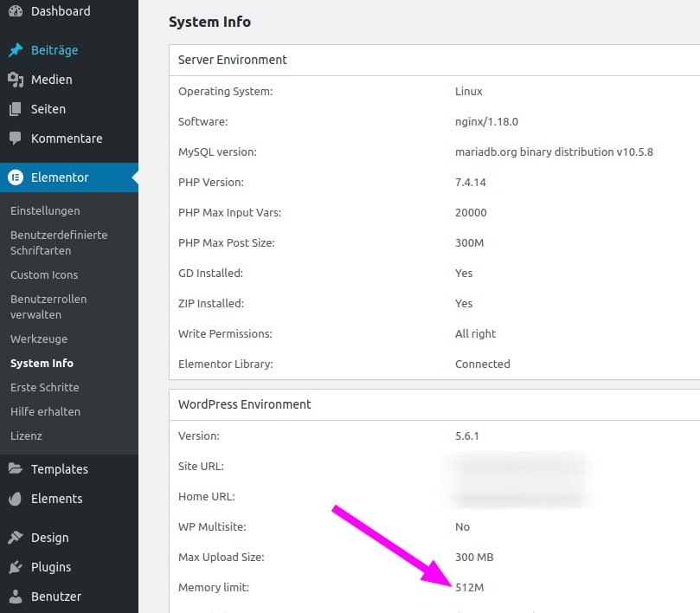This screenshot has height=613, width=700.
Task: Open Hilfe erhalten submenu
Action: click(x=45, y=411)
